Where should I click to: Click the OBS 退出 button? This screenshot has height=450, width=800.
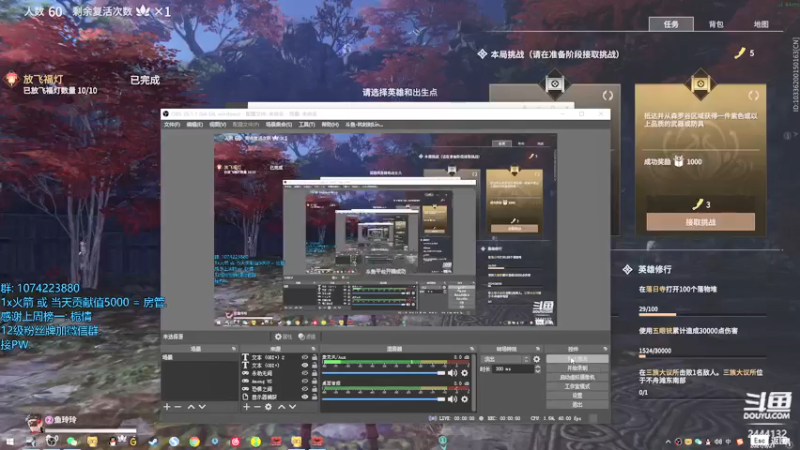(577, 405)
